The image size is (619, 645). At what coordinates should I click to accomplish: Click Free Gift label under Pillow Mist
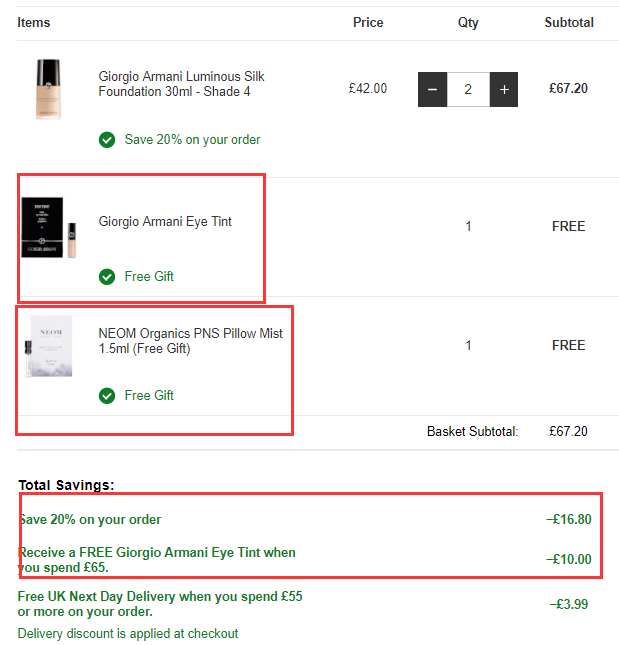point(149,395)
